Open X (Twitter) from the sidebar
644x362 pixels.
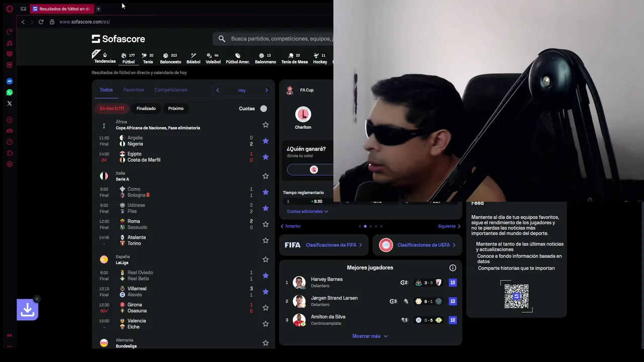[9, 104]
